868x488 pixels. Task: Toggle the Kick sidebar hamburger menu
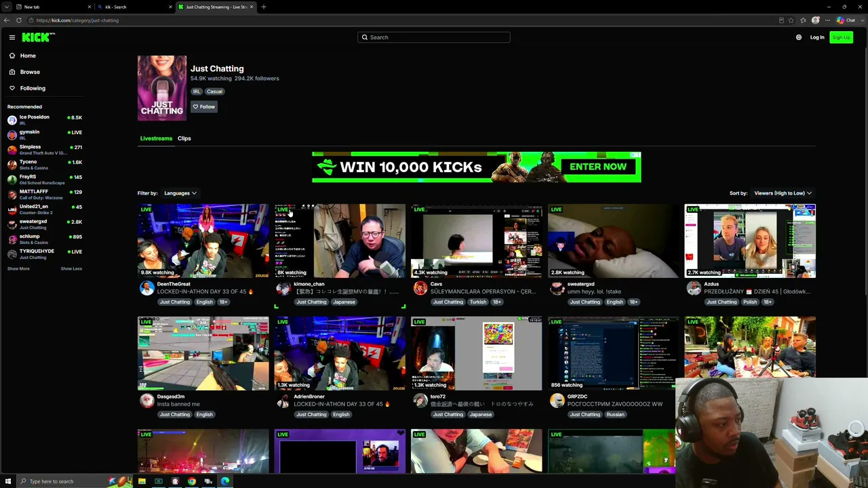12,37
